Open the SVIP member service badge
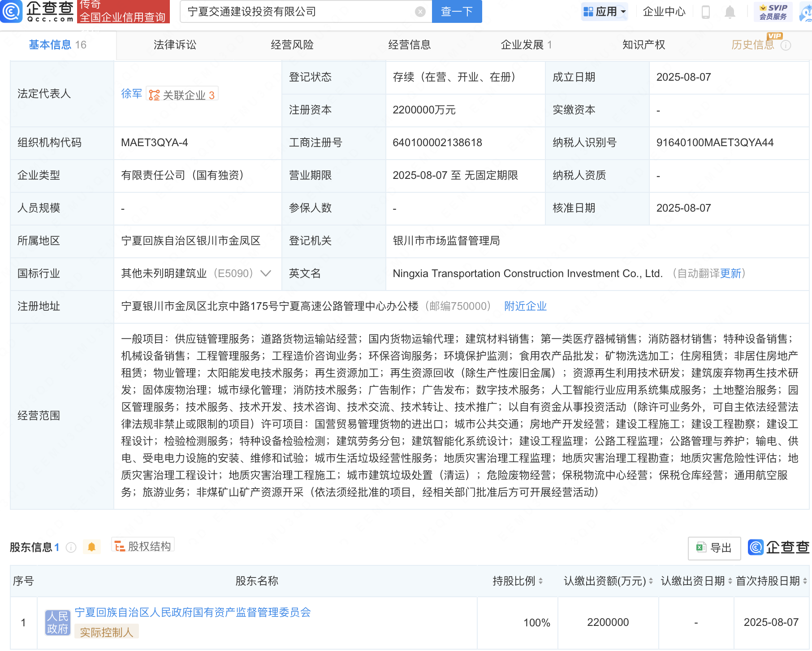Image resolution: width=812 pixels, height=651 pixels. (773, 12)
